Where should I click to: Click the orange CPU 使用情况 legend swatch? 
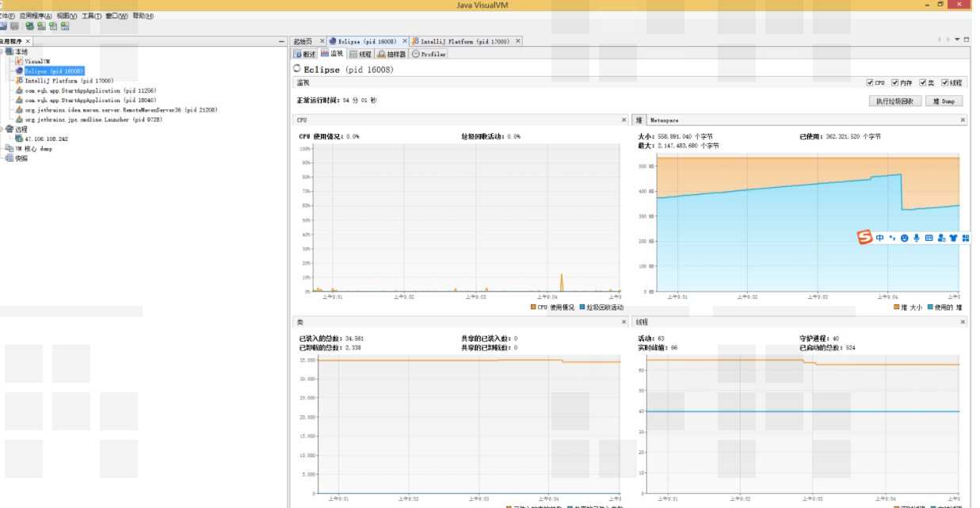tap(533, 307)
